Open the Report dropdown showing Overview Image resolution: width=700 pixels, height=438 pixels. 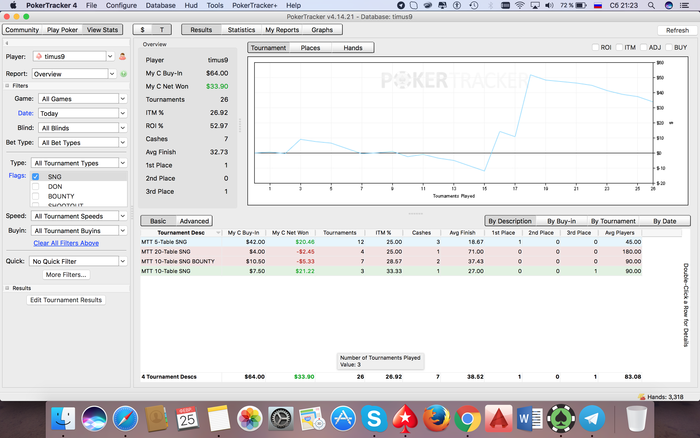[74, 74]
